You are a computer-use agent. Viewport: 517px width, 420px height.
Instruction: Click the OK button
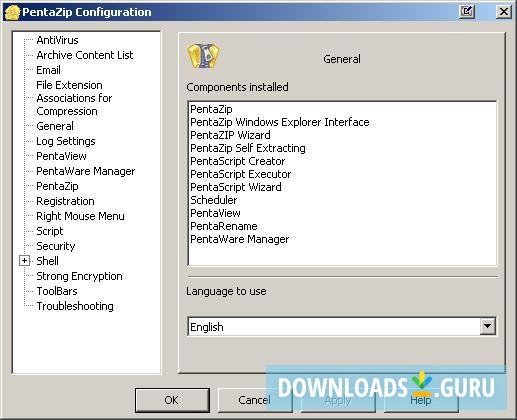[x=172, y=400]
